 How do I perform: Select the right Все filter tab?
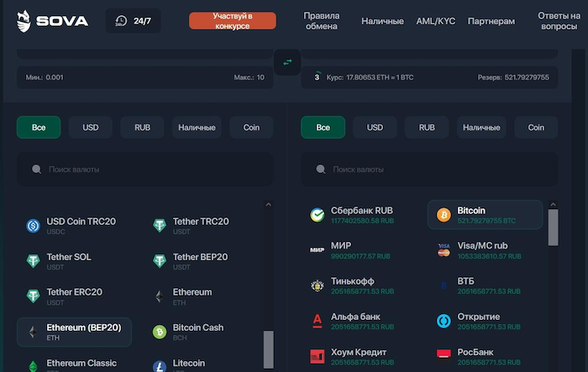point(323,128)
